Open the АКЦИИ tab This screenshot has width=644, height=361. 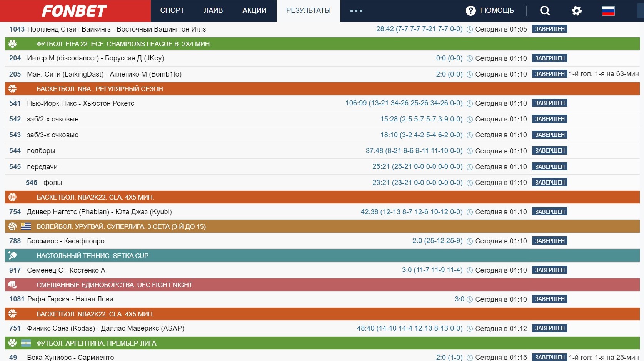(x=254, y=11)
